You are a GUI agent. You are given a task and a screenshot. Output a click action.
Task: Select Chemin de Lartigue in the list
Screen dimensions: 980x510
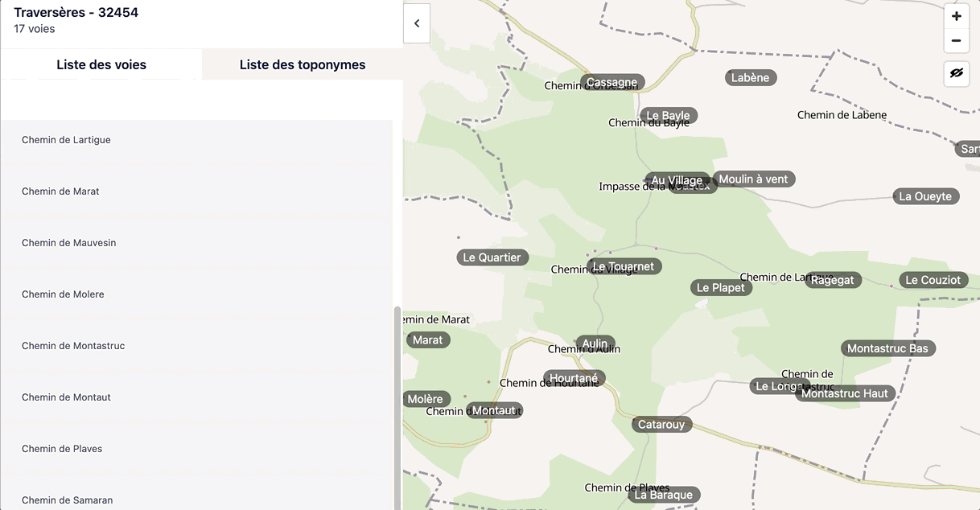point(66,140)
